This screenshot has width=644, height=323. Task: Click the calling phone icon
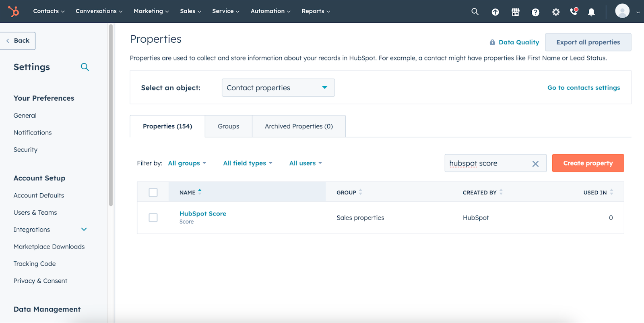574,12
